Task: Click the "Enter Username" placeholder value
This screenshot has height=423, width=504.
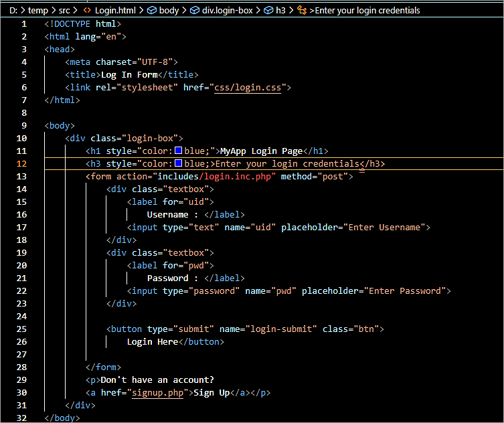Action: click(x=384, y=228)
